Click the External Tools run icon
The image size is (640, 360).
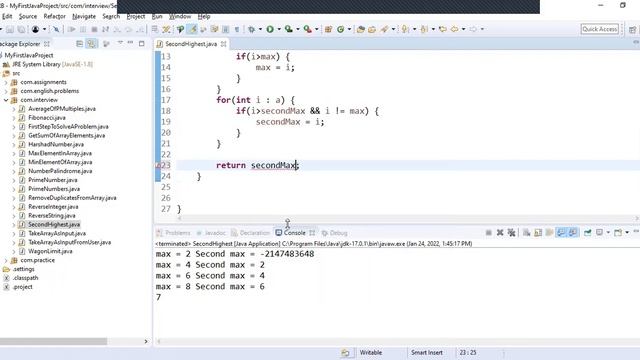coord(307,29)
